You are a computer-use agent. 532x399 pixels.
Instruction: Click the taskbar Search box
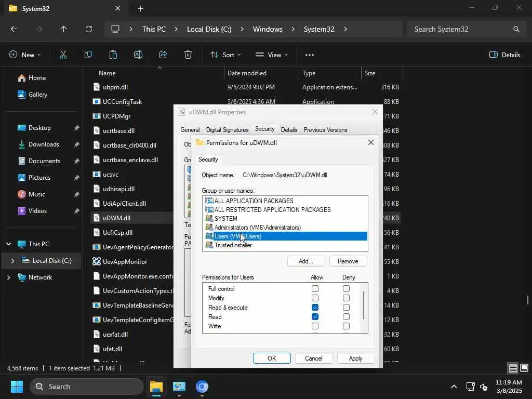[x=87, y=387]
